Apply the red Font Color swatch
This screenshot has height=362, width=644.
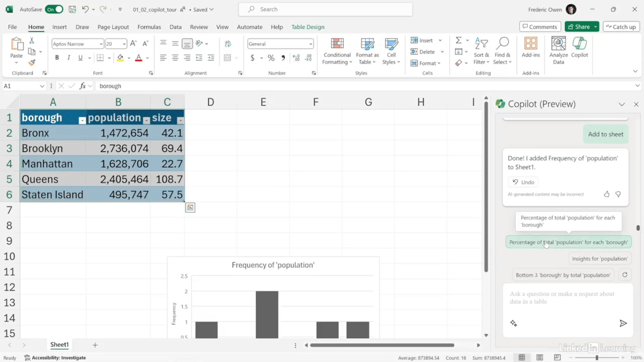point(138,58)
